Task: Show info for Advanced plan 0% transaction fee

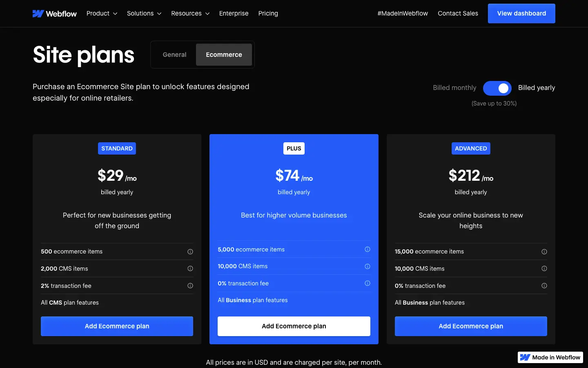Action: (544, 286)
